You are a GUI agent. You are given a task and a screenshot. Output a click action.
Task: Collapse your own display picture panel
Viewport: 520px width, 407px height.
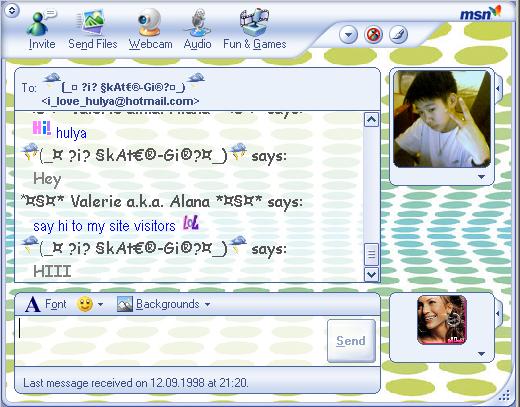click(498, 313)
